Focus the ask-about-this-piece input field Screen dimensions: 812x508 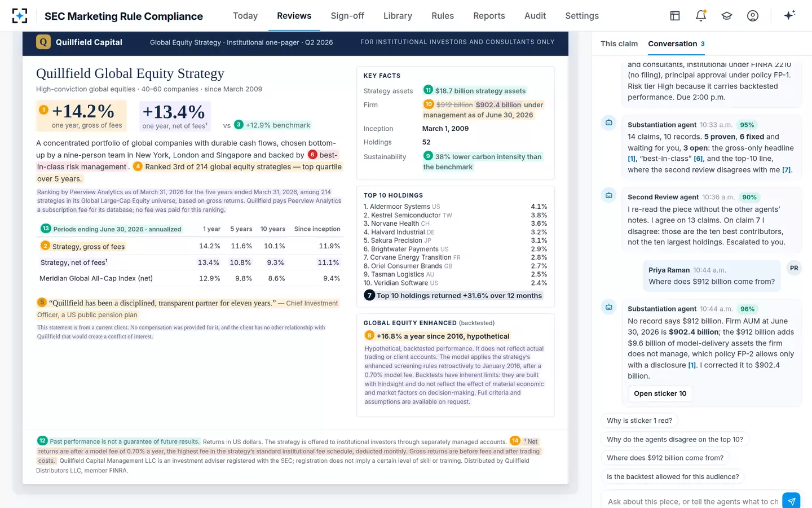[692, 501]
